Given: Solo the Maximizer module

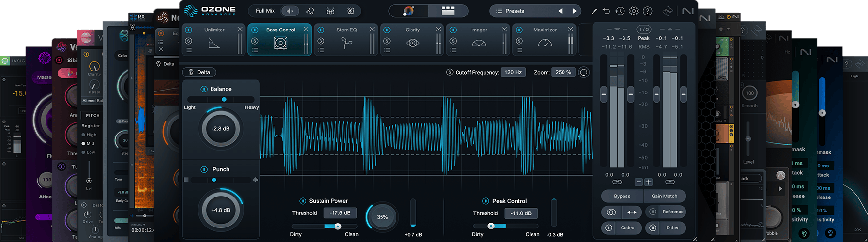Looking at the screenshot, I should click(x=519, y=41).
